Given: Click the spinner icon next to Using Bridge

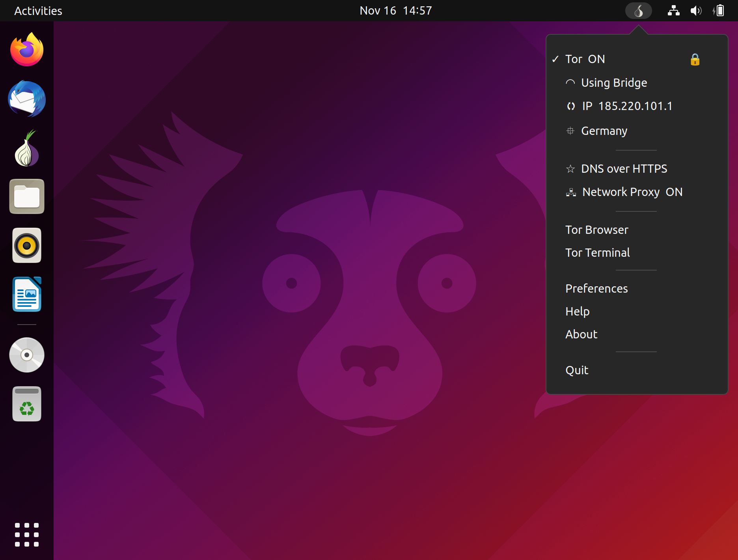Looking at the screenshot, I should click(570, 83).
